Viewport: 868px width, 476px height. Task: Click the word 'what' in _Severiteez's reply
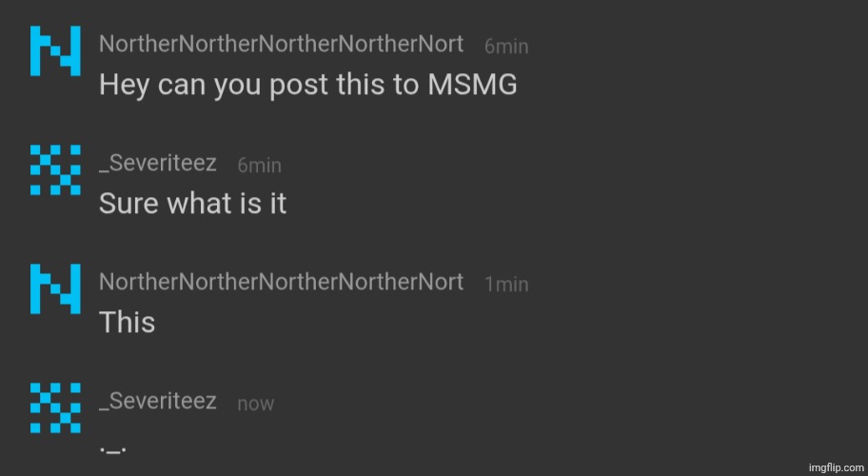pos(201,203)
